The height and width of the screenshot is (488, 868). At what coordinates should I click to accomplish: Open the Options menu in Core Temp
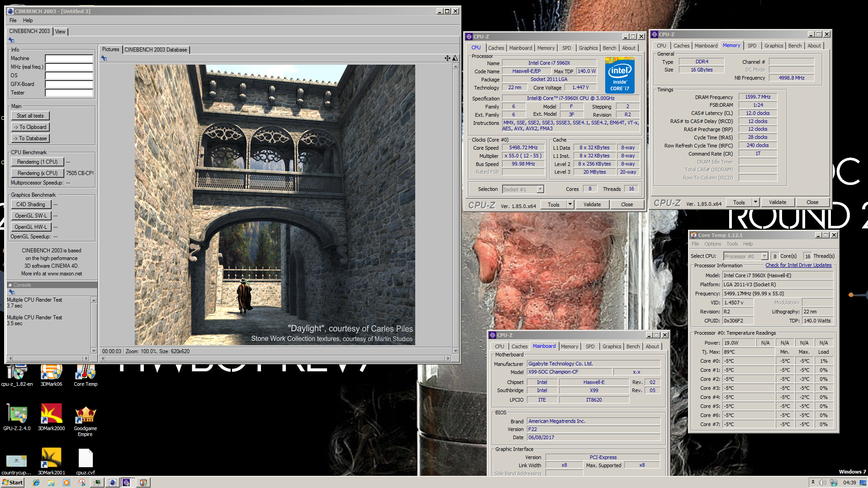pos(712,244)
